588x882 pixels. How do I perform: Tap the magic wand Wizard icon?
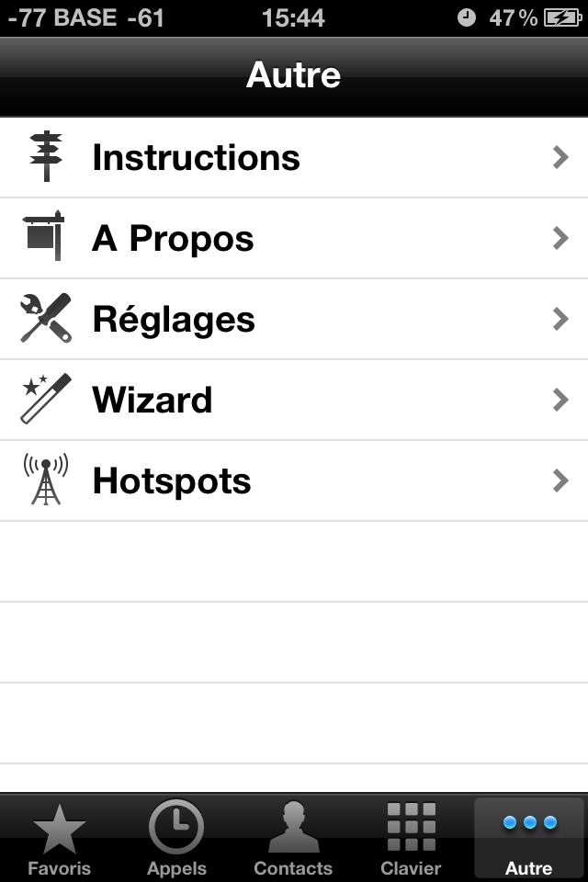pyautogui.click(x=46, y=398)
